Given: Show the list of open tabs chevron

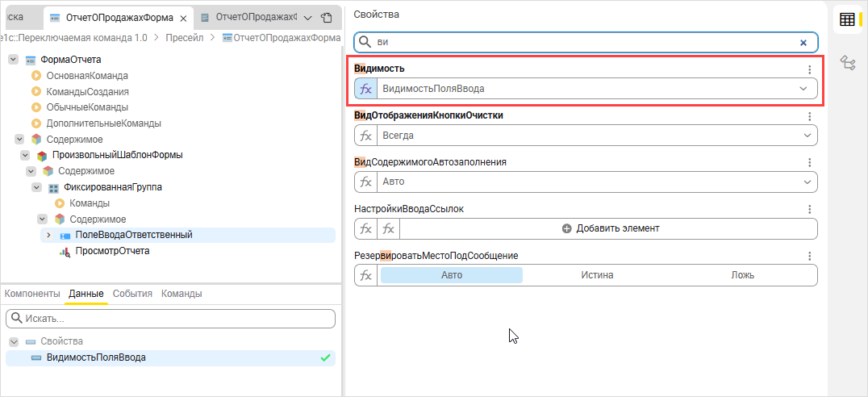Looking at the screenshot, I should click(x=308, y=18).
